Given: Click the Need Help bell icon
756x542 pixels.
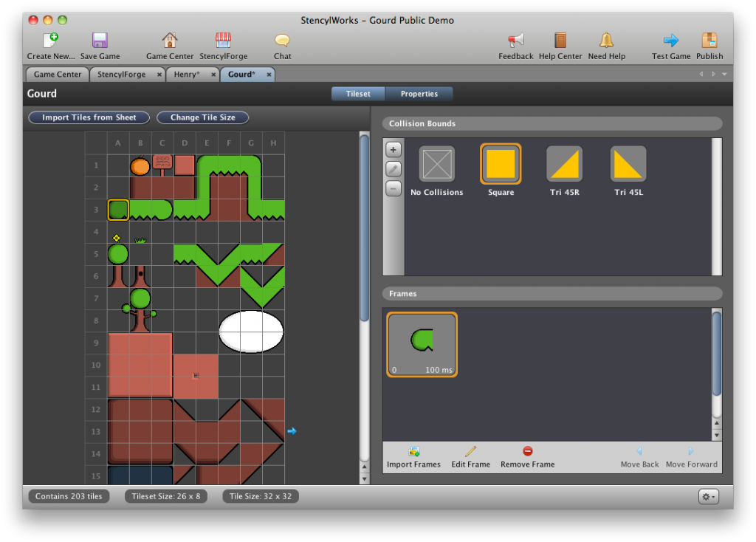Looking at the screenshot, I should point(606,40).
